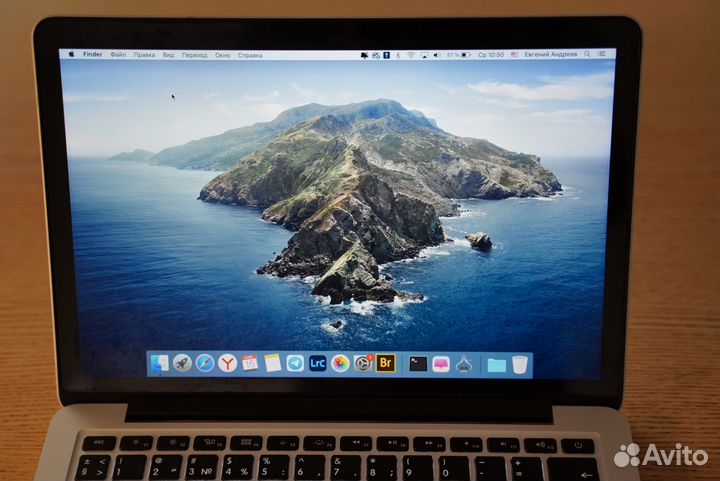Open Safari compass icon in Dock
This screenshot has height=481, width=720.
(x=205, y=364)
